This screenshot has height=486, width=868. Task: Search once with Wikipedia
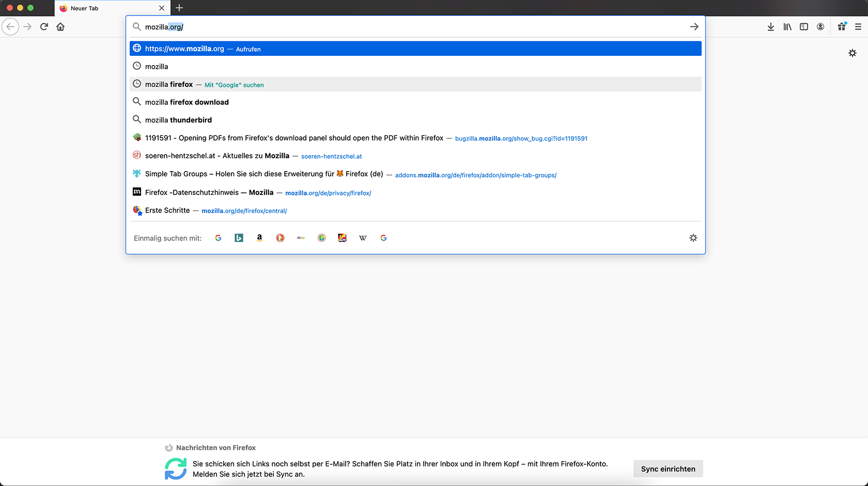(363, 238)
